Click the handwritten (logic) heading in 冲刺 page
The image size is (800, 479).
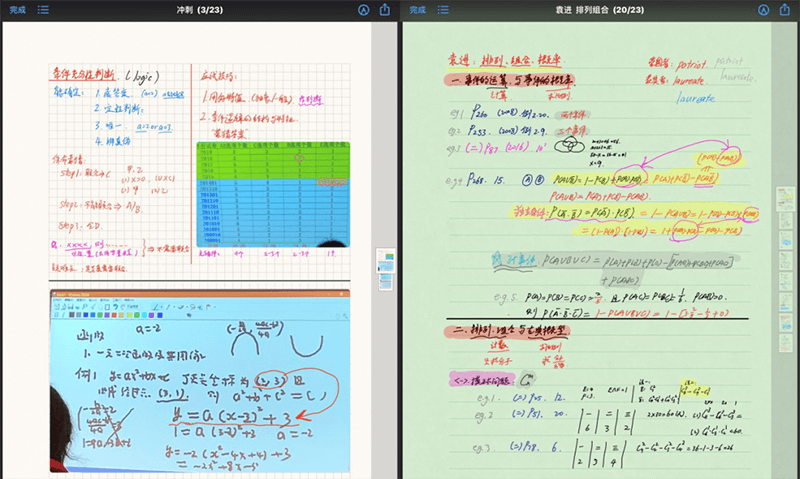click(142, 77)
